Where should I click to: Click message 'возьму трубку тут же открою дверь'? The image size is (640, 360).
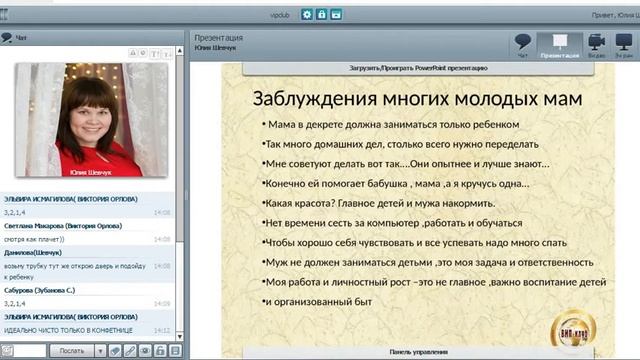click(75, 271)
